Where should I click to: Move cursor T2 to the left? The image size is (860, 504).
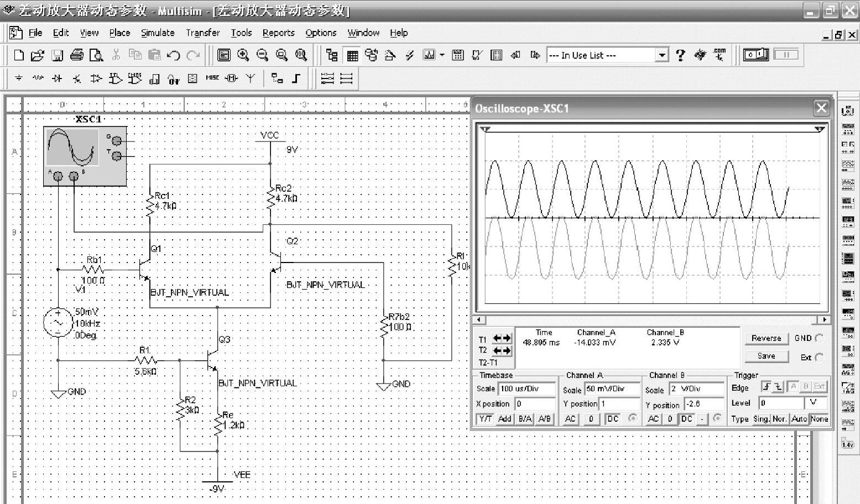(497, 350)
